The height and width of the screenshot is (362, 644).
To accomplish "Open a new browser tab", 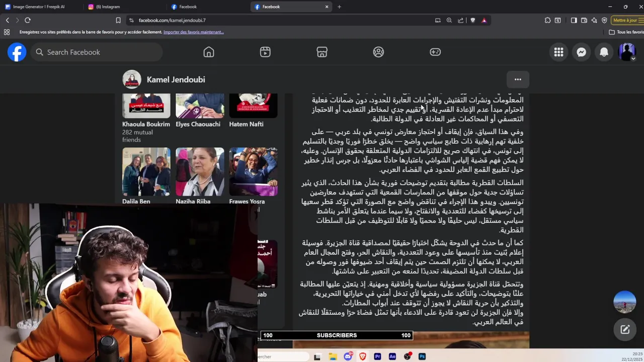I will [339, 7].
